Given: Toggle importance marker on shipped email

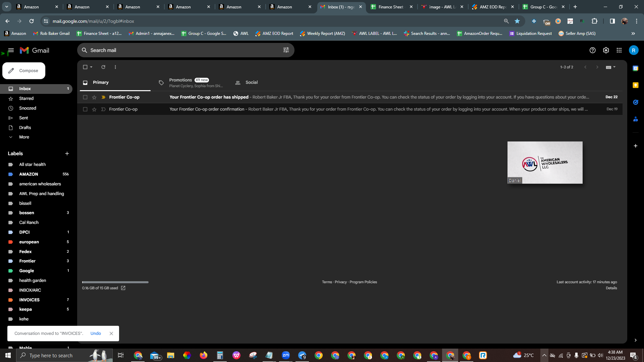Looking at the screenshot, I should 103,97.
